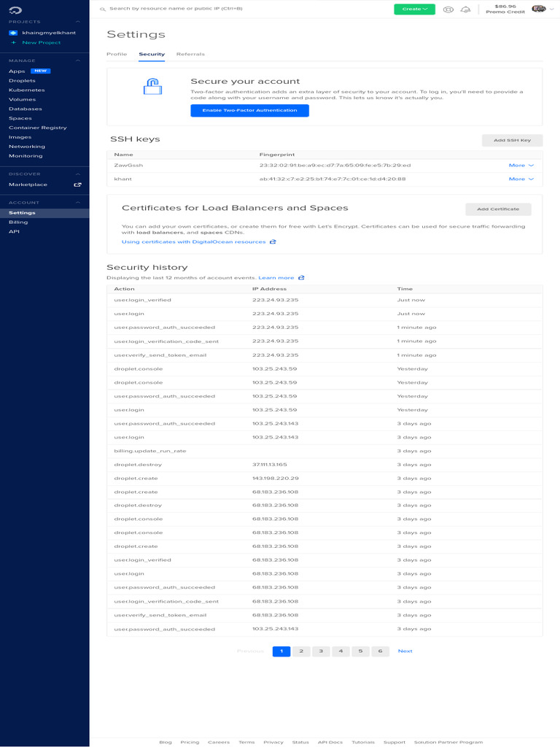Click the Add Certificate button

point(498,209)
